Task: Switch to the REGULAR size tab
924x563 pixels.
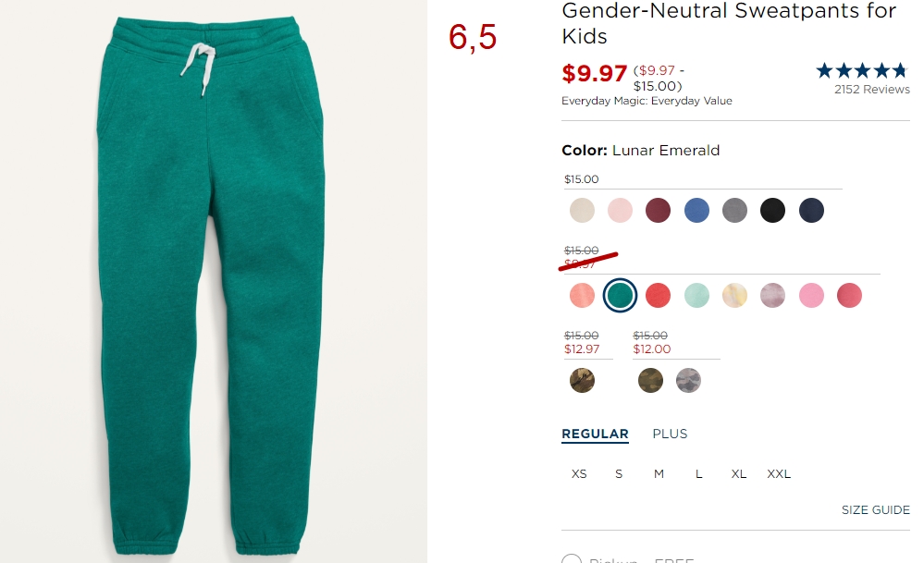Action: point(595,434)
